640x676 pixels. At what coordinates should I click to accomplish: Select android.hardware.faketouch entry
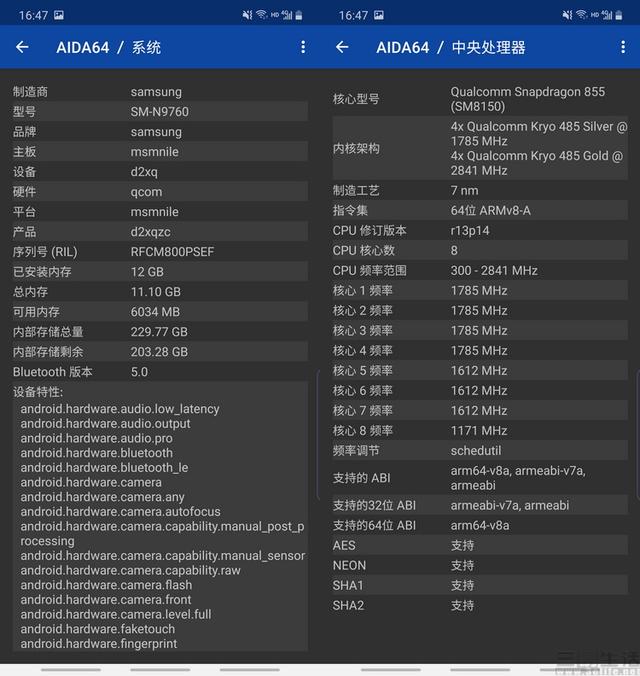(x=98, y=629)
